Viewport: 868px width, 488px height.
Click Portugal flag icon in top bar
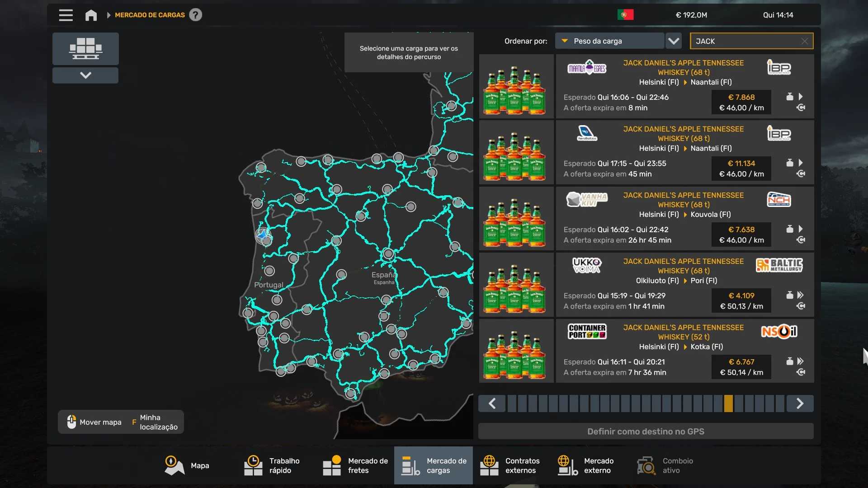[x=625, y=15]
